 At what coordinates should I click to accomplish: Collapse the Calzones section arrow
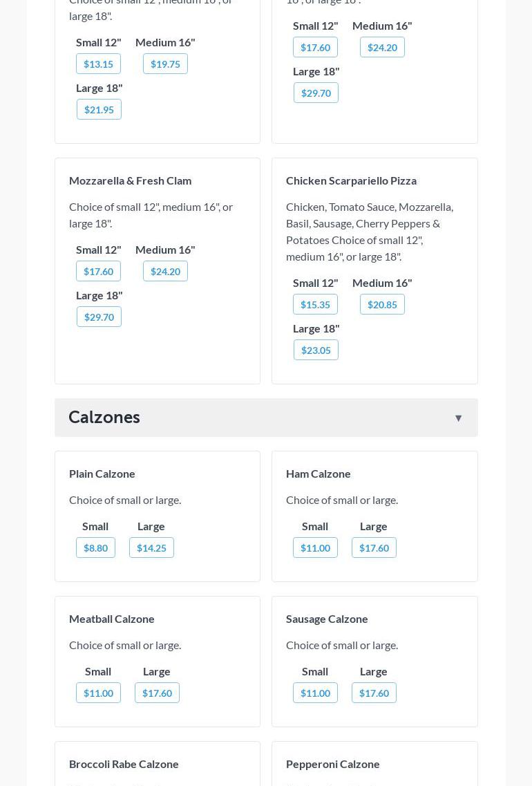click(x=458, y=418)
